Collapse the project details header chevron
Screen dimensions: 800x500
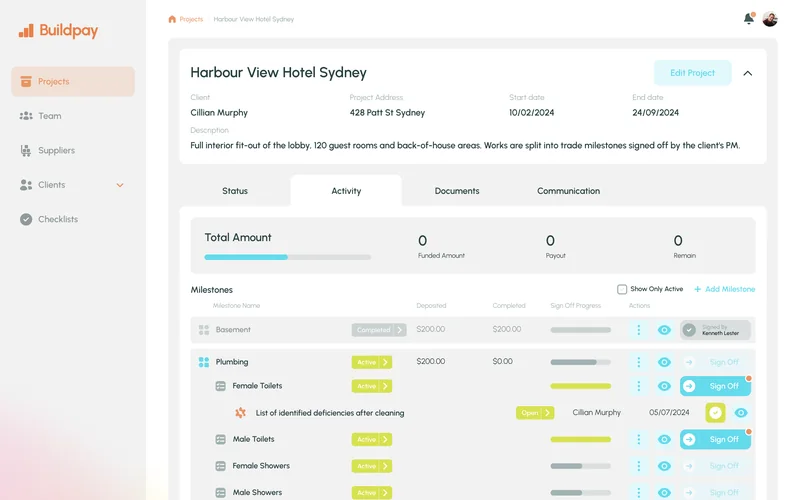pyautogui.click(x=747, y=73)
